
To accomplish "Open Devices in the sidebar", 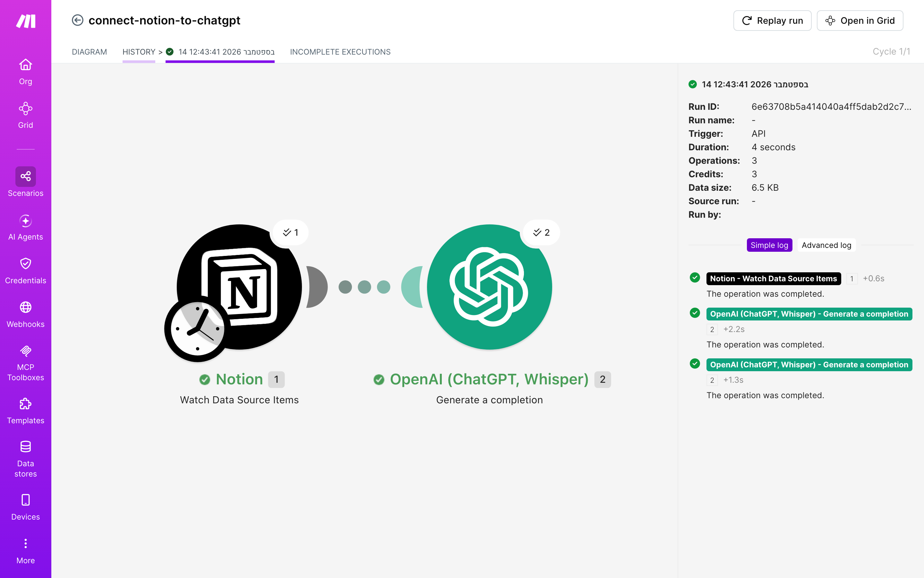I will (x=26, y=507).
